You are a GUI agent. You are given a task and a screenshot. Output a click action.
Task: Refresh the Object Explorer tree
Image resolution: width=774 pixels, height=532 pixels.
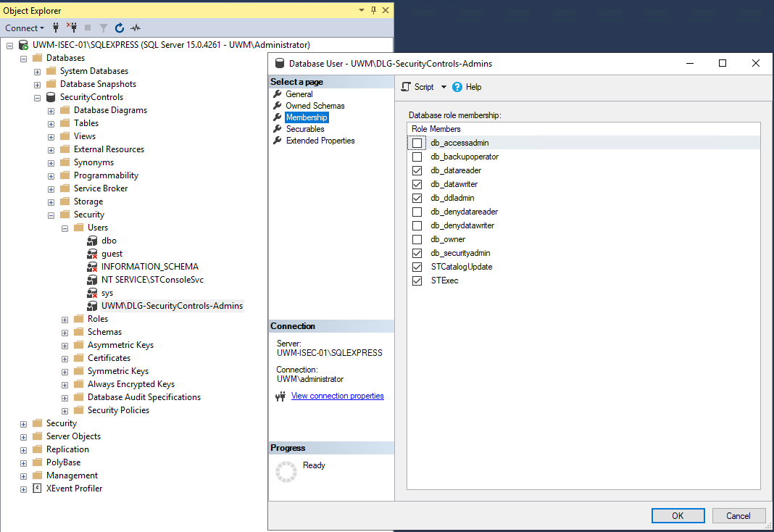(x=119, y=28)
